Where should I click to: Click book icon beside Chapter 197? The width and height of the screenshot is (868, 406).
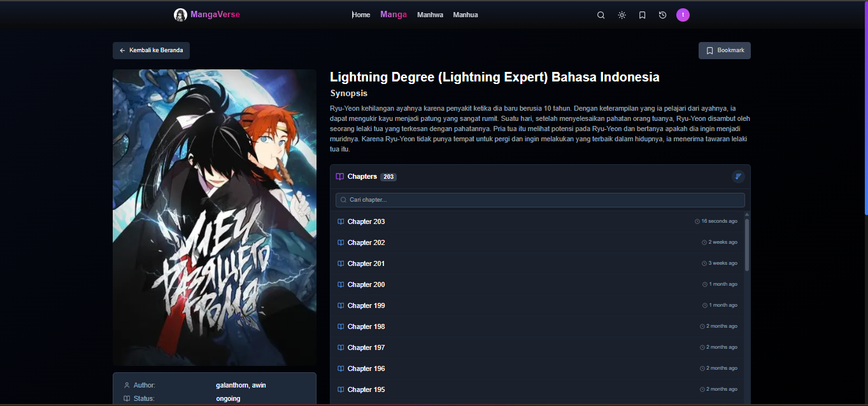point(341,347)
